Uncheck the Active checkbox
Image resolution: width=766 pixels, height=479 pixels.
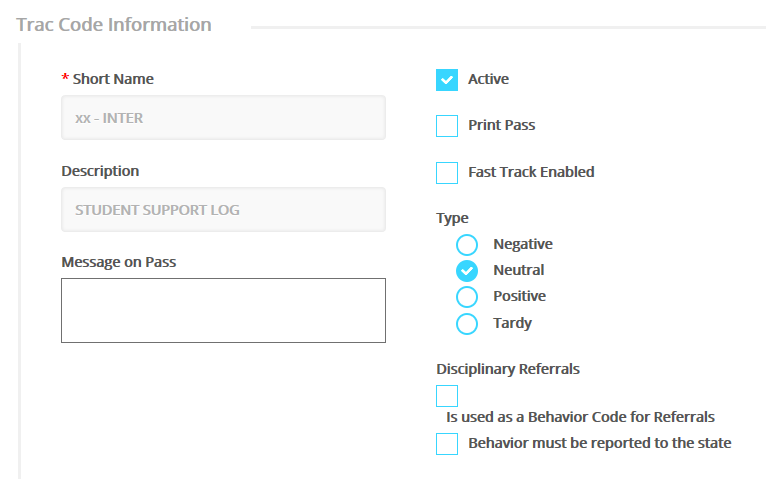(x=447, y=80)
